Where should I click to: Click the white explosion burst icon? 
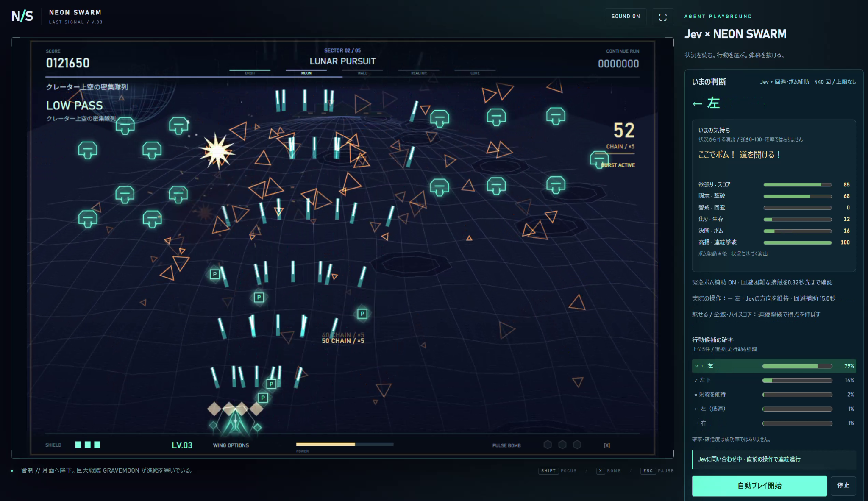point(217,151)
